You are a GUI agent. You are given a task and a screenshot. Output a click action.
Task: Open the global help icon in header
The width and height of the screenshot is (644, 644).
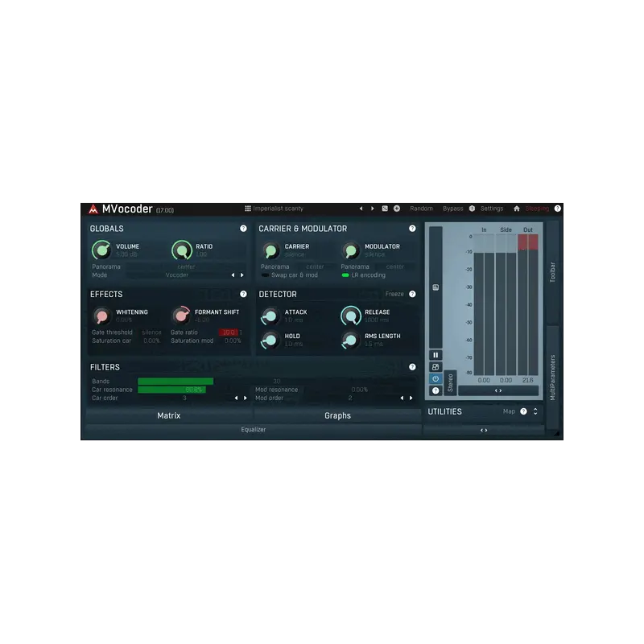[x=557, y=208]
